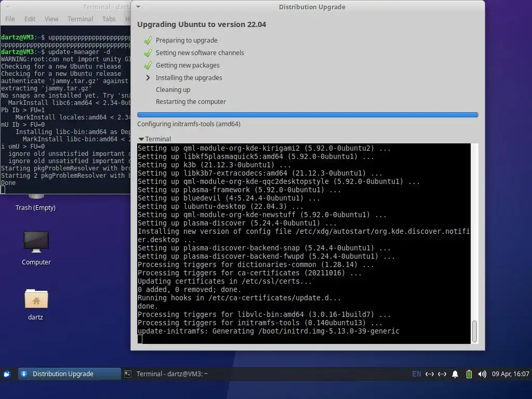The height and width of the screenshot is (399, 532).
Task: Click the 'Restarting the computer' step text
Action: (x=191, y=101)
